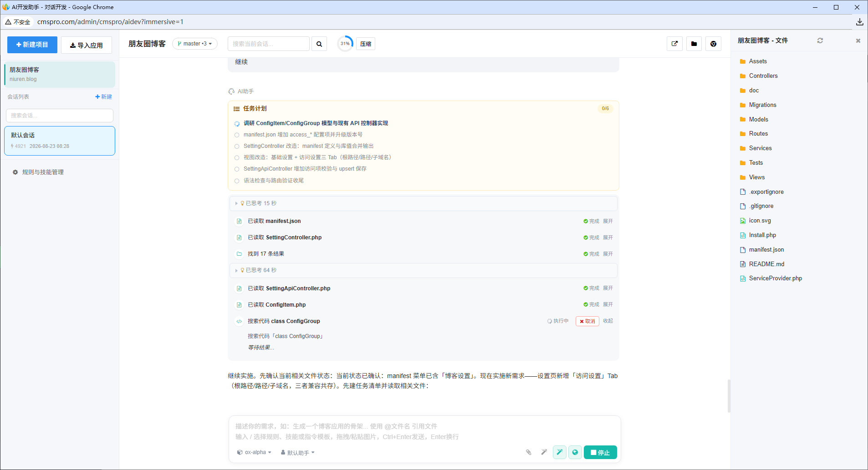Expand the ConfigItem.php read result
868x470 pixels.
(x=608, y=304)
